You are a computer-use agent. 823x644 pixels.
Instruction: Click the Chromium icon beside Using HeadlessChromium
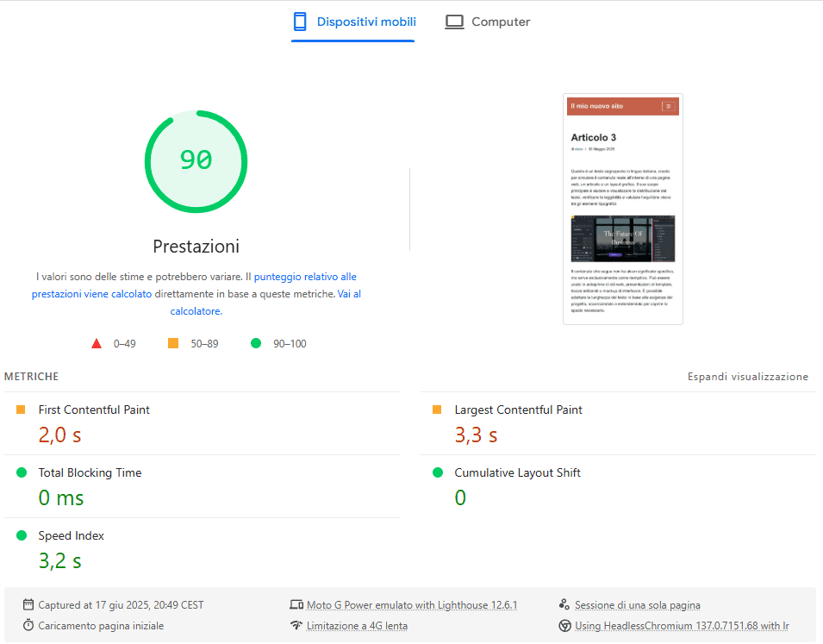pos(564,626)
